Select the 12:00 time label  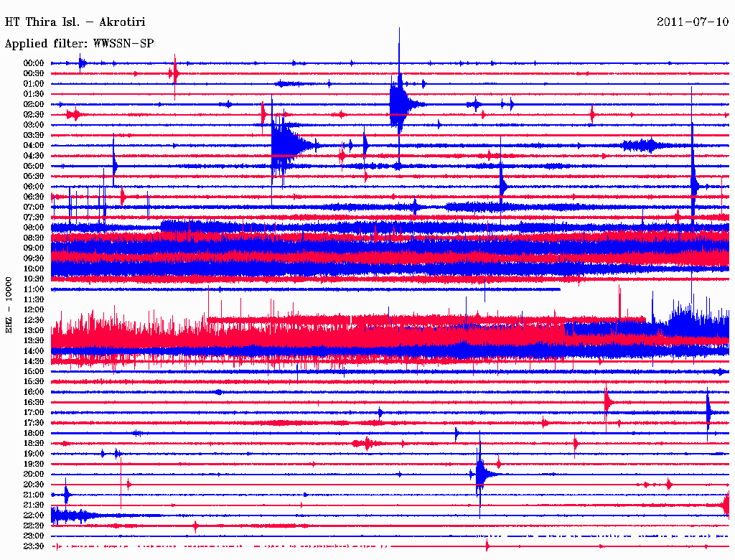pos(34,310)
